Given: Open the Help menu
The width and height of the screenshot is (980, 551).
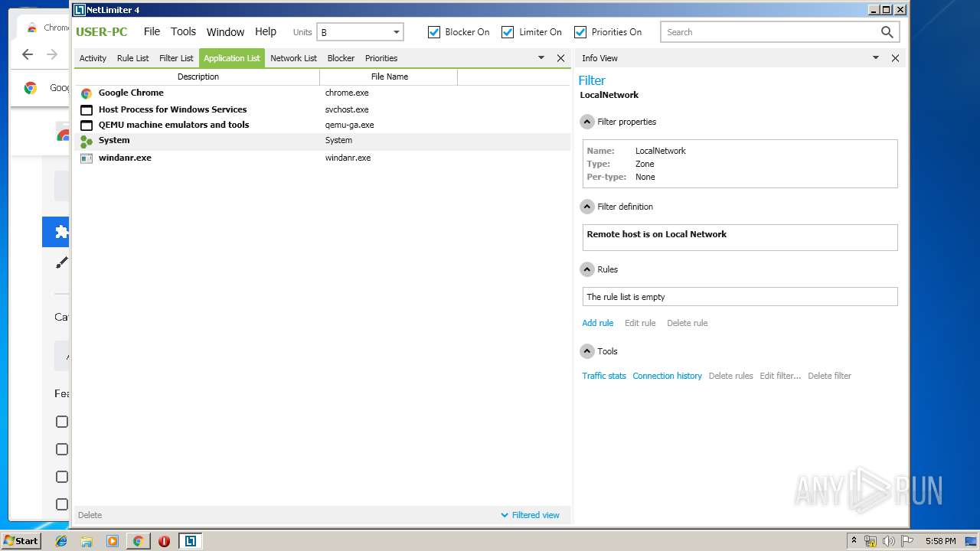Looking at the screenshot, I should pos(266,31).
